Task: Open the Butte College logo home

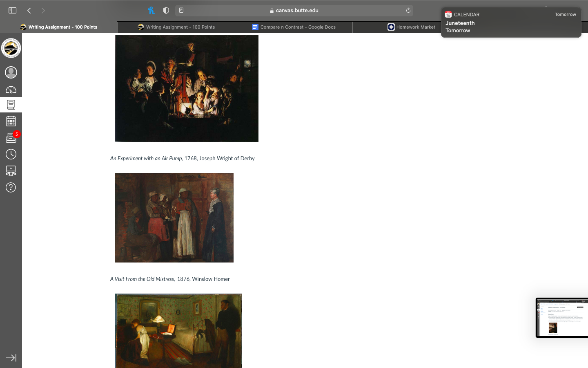Action: point(11,48)
